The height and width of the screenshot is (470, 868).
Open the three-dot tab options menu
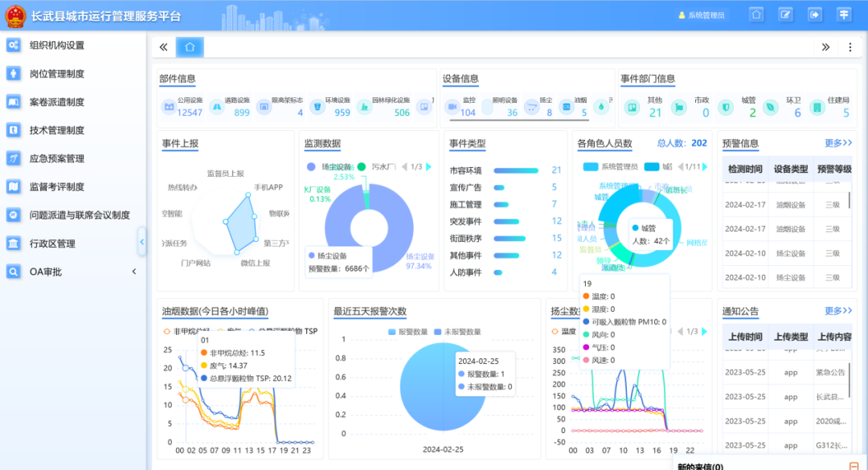(850, 47)
